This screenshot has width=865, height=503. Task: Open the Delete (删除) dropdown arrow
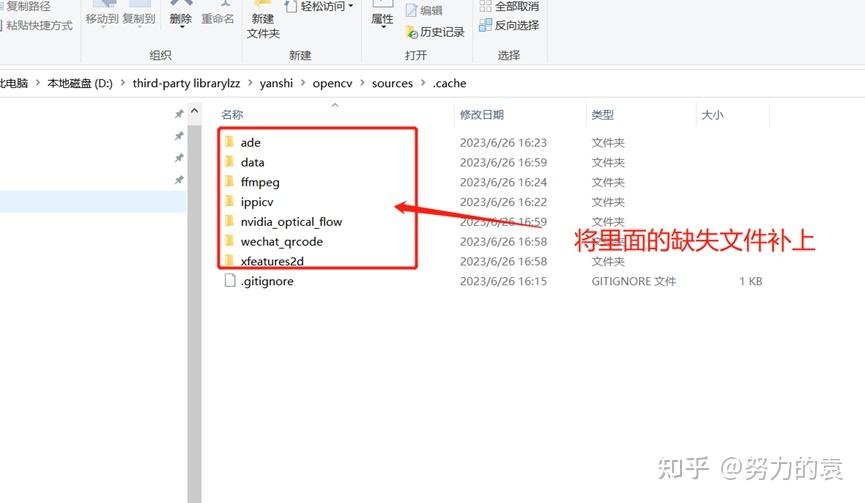pyautogui.click(x=181, y=26)
